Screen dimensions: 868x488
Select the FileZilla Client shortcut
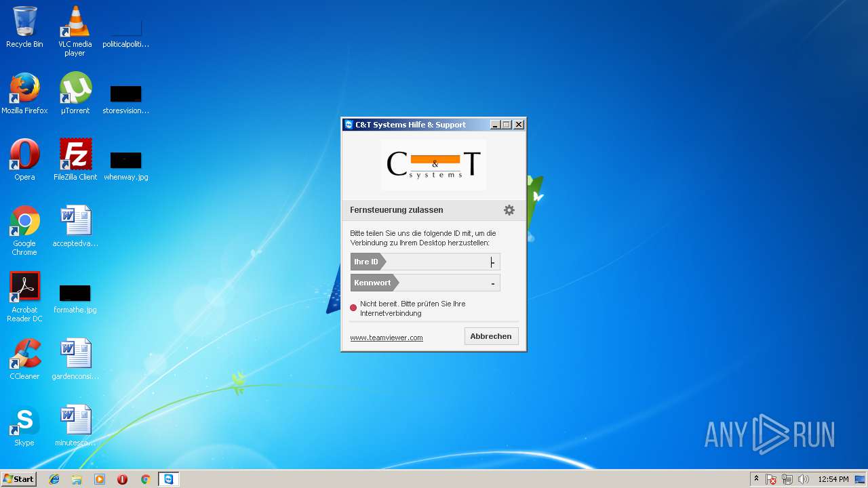[x=75, y=160]
